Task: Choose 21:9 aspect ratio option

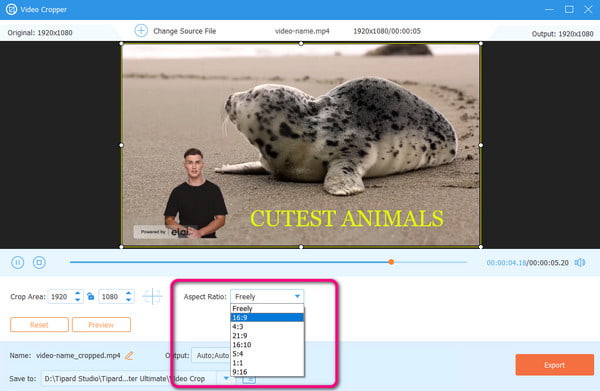Action: click(267, 336)
